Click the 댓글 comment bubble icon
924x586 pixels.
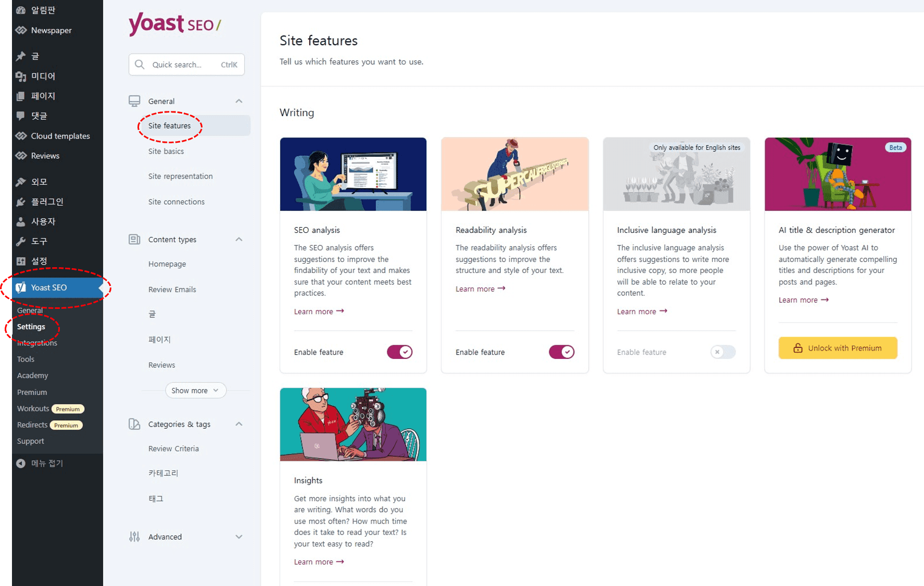click(21, 116)
